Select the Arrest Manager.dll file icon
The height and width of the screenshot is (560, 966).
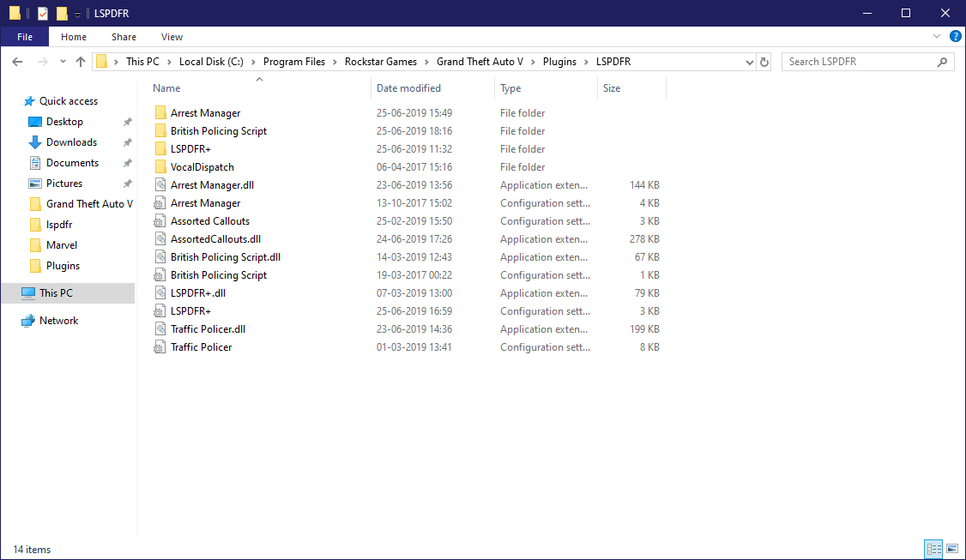(160, 185)
